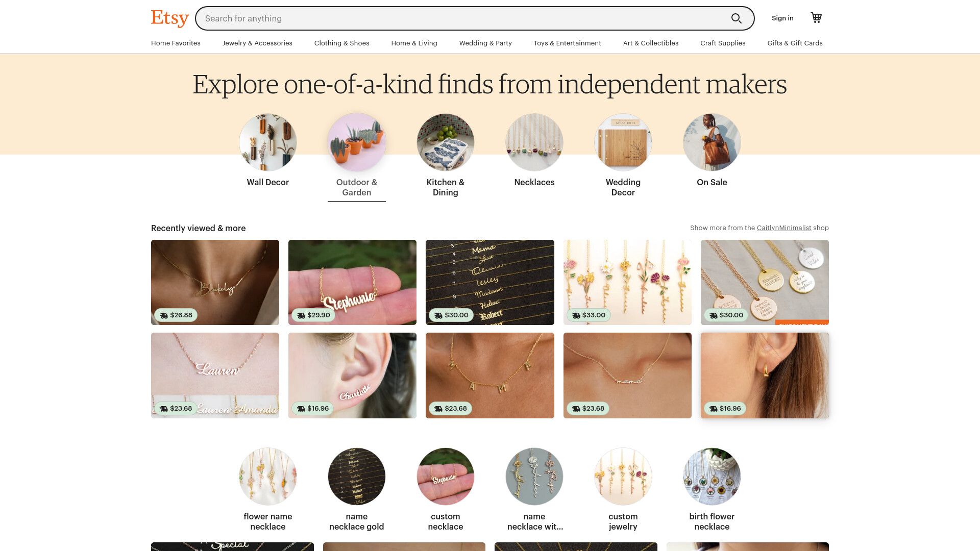Open the shopping cart icon
The width and height of the screenshot is (980, 551).
click(816, 18)
